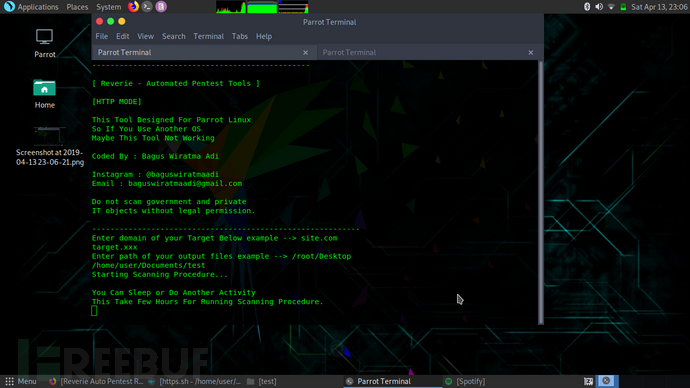Viewport: 690px width, 388px height.
Task: Open the Menu grid icon in bottom panel
Action: click(9, 381)
